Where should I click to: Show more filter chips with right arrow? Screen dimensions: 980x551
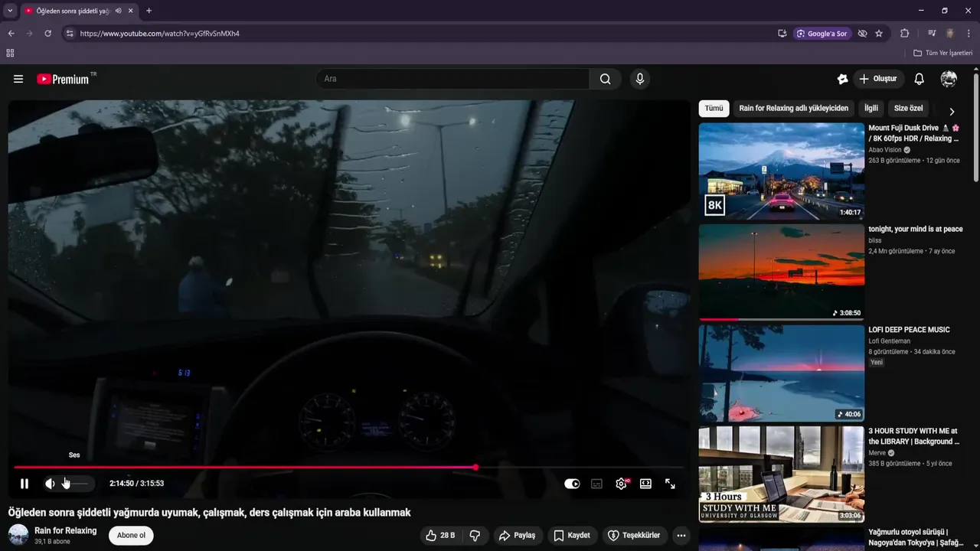[x=952, y=111]
